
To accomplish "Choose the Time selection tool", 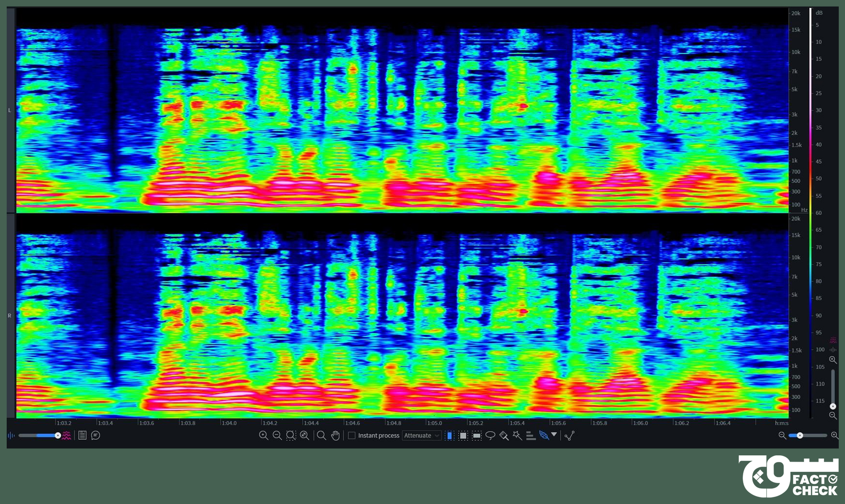I will click(x=450, y=435).
